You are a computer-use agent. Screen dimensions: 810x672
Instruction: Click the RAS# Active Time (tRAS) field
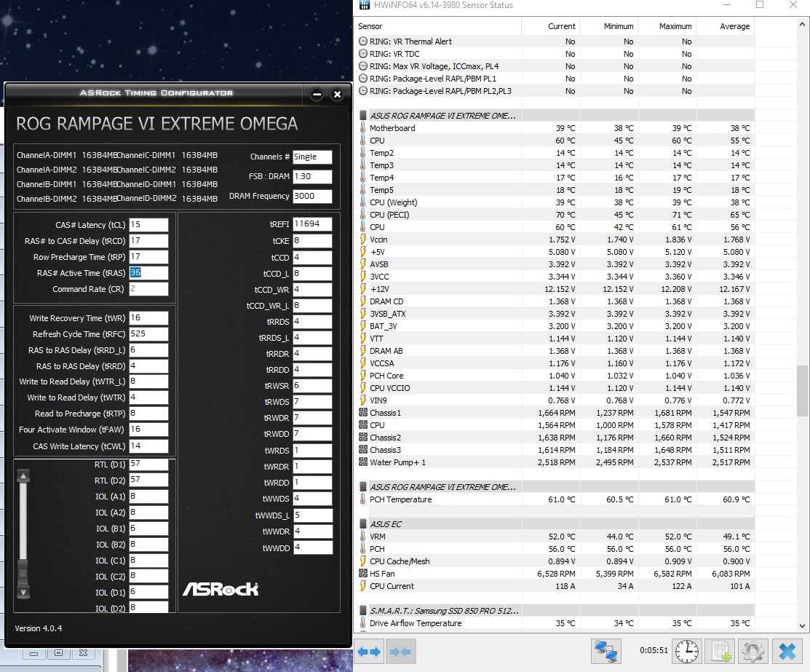tap(148, 272)
